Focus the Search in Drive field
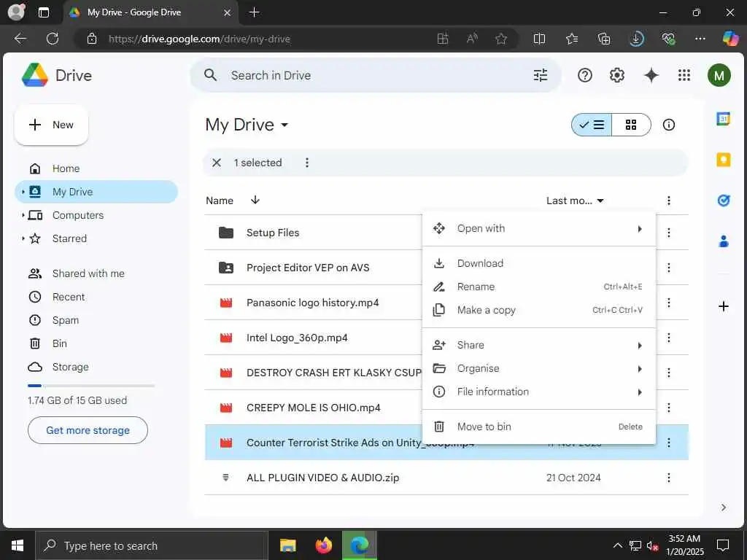 [375, 75]
